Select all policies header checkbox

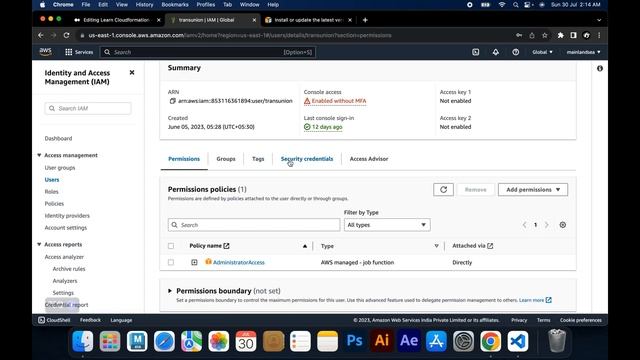[171, 246]
